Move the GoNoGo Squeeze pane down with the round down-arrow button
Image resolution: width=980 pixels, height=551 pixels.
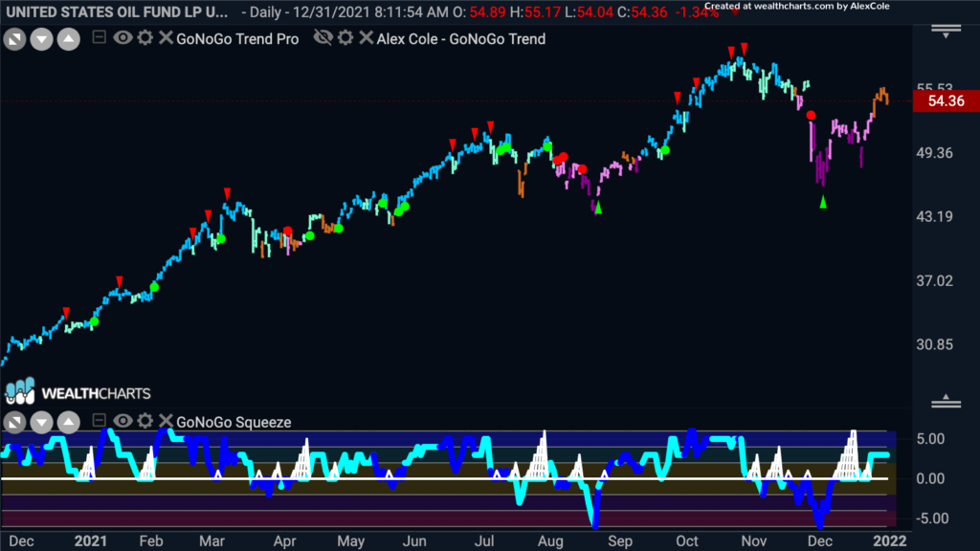(x=41, y=423)
